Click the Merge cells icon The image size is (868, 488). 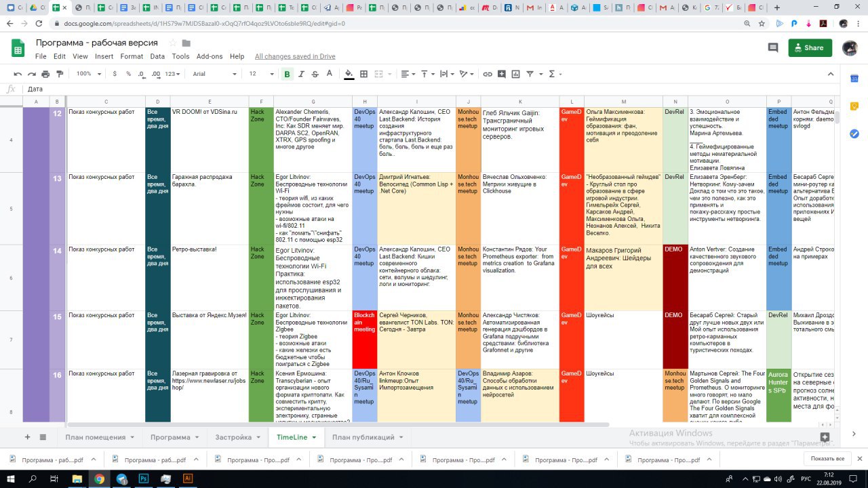coord(380,74)
